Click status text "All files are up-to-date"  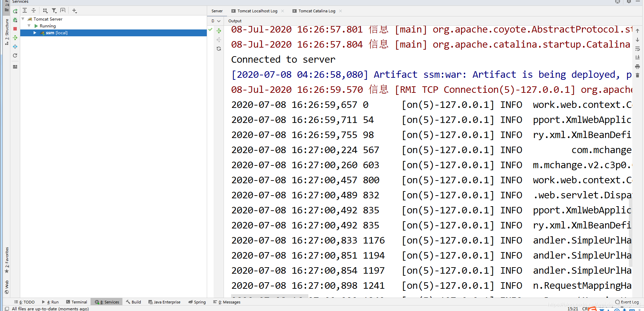coord(50,309)
